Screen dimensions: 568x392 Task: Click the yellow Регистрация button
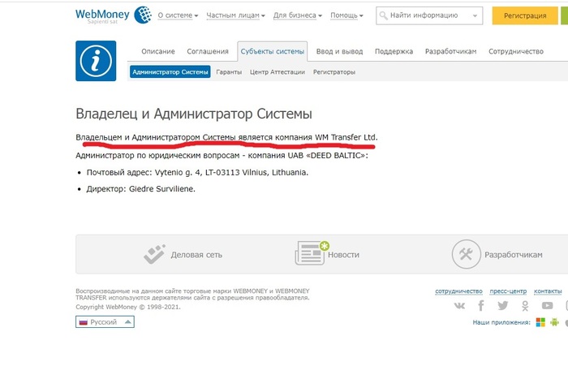tap(525, 15)
